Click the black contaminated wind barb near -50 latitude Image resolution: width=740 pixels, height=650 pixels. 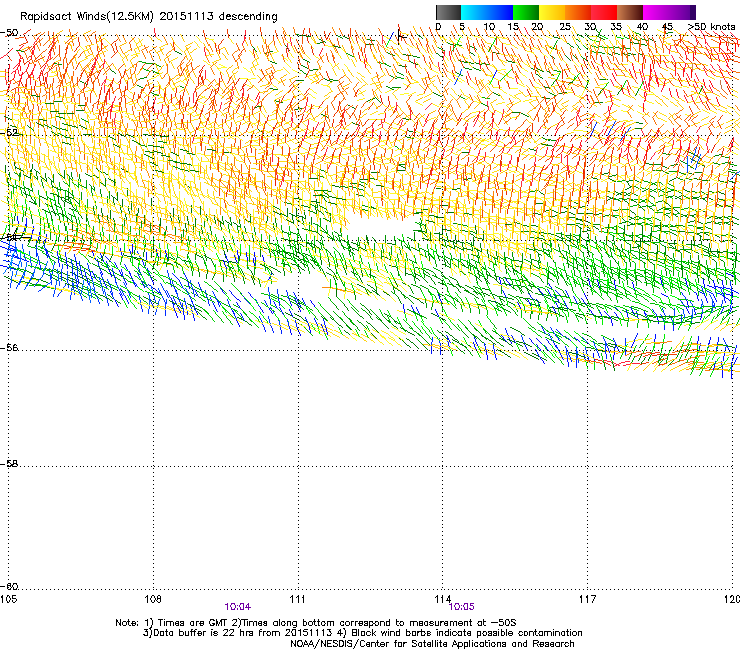400,35
